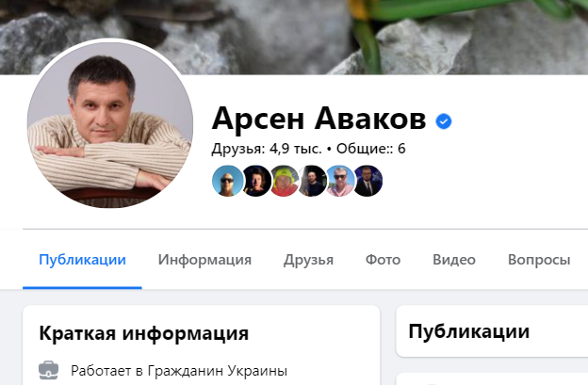This screenshot has width=588, height=385.
Task: Open fifth mutual friend avatar, pink shirt
Action: (x=340, y=181)
